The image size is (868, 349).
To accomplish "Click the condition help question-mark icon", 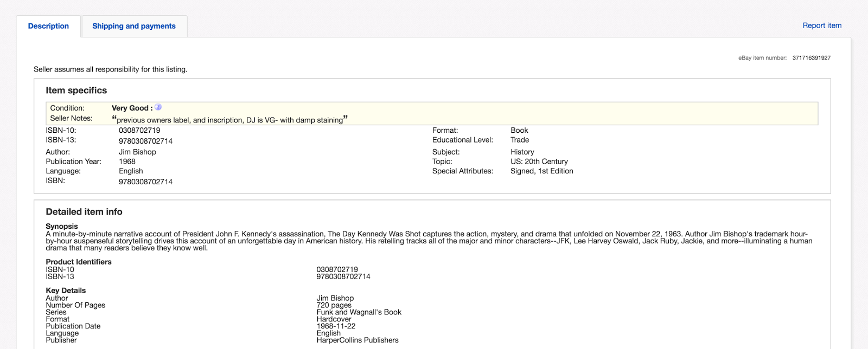I will point(158,107).
